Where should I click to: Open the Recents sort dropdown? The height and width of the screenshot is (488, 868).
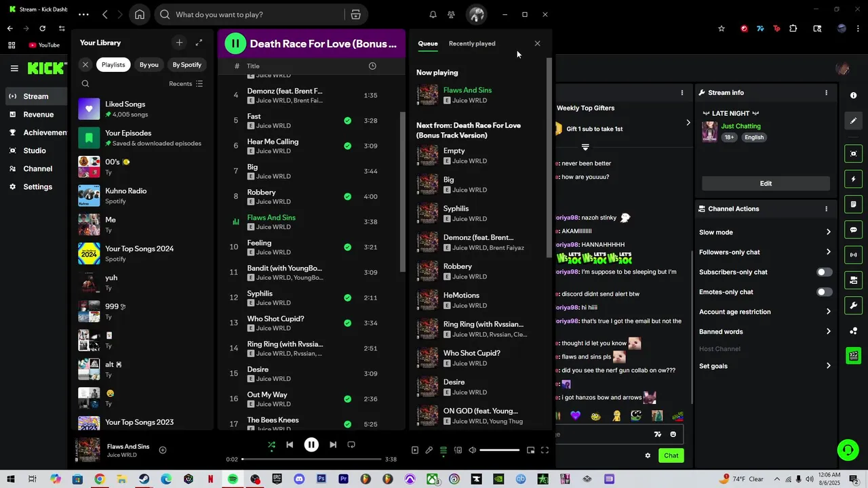coord(186,84)
